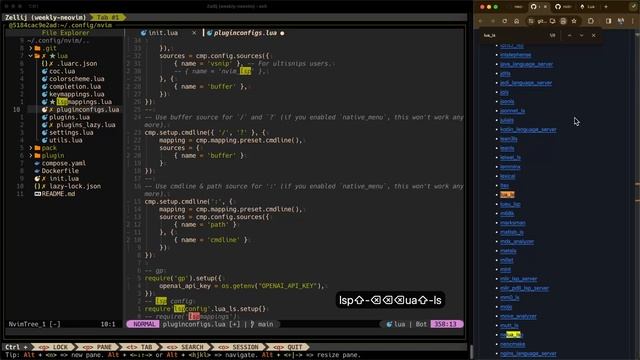Image resolution: width=640 pixels, height=360 pixels.
Task: Reload the page in the browser
Action: (504, 21)
